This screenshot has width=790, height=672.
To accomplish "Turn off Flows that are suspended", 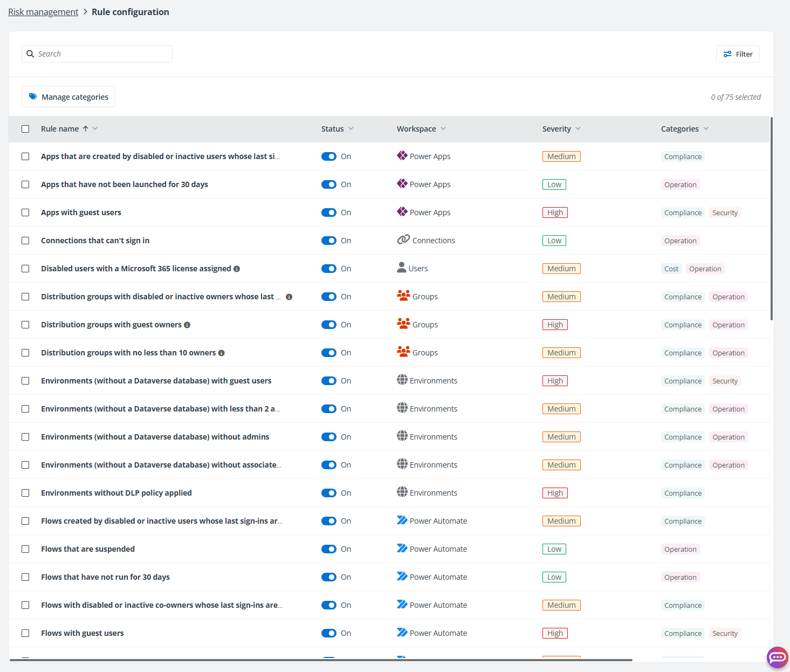I will click(x=328, y=548).
